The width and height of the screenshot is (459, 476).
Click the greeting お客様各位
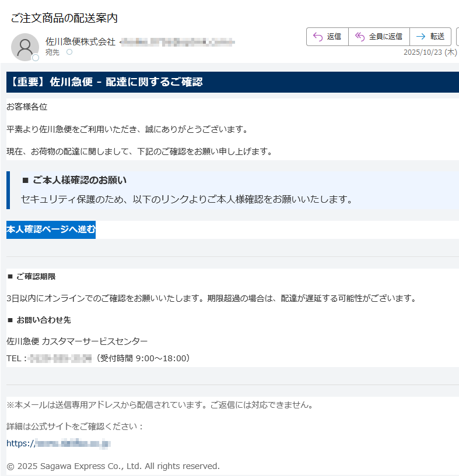(27, 107)
